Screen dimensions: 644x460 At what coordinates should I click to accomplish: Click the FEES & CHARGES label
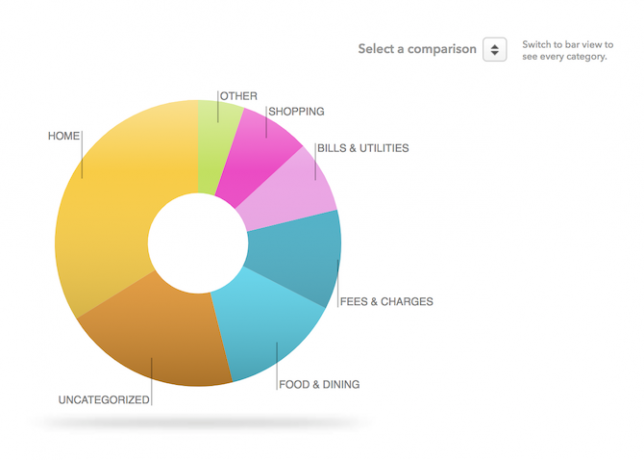(x=386, y=301)
